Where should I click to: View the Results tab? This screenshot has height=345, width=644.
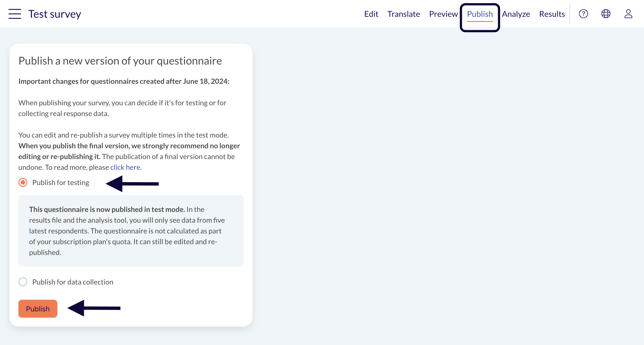[x=552, y=14]
